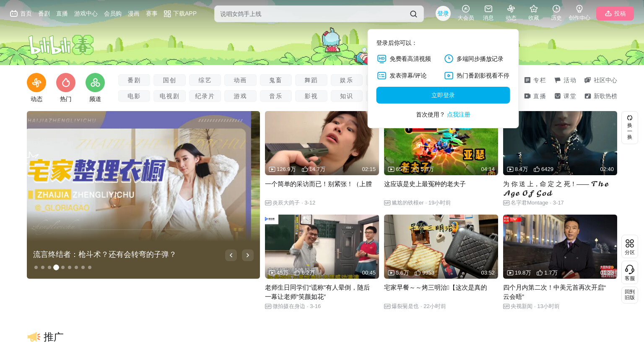Click the carousel next arrow
The height and width of the screenshot is (342, 644).
248,255
